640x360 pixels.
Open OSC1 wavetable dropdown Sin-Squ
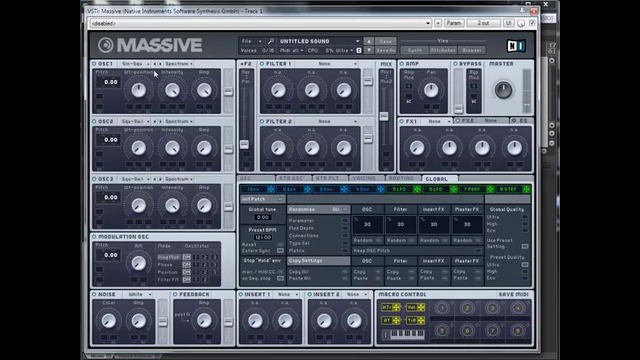click(136, 64)
